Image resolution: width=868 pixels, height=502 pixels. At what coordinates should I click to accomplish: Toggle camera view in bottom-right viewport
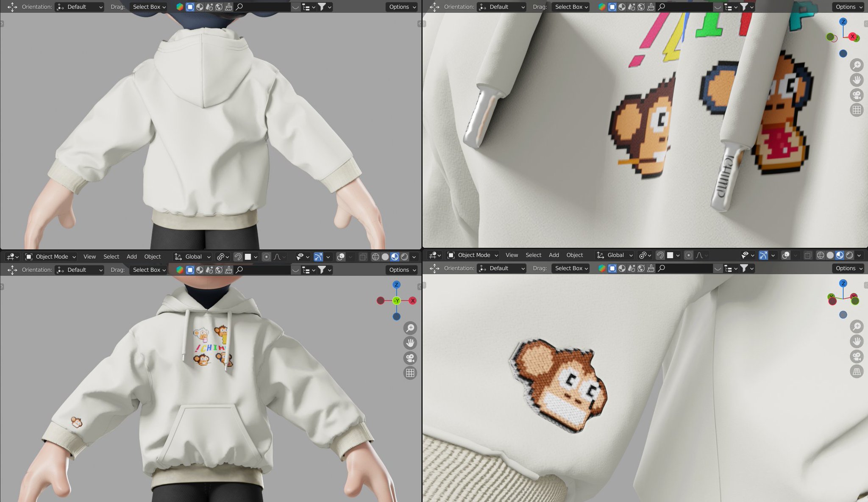click(857, 356)
